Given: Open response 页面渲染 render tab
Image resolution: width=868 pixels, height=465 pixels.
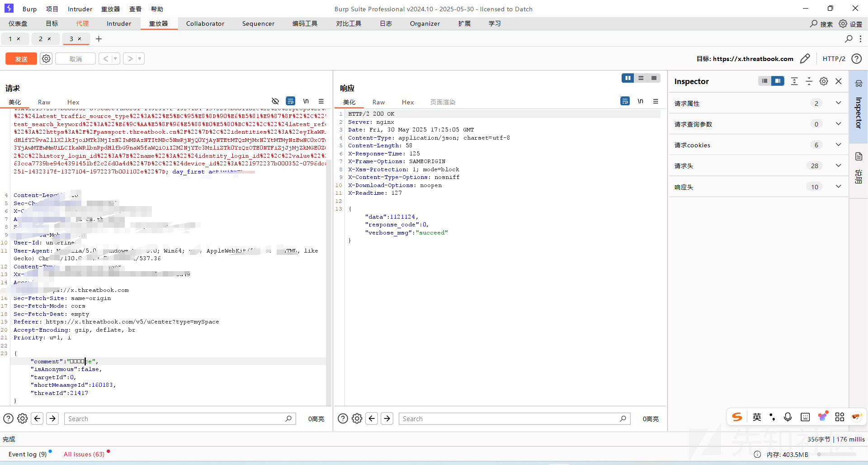Looking at the screenshot, I should [x=443, y=102].
